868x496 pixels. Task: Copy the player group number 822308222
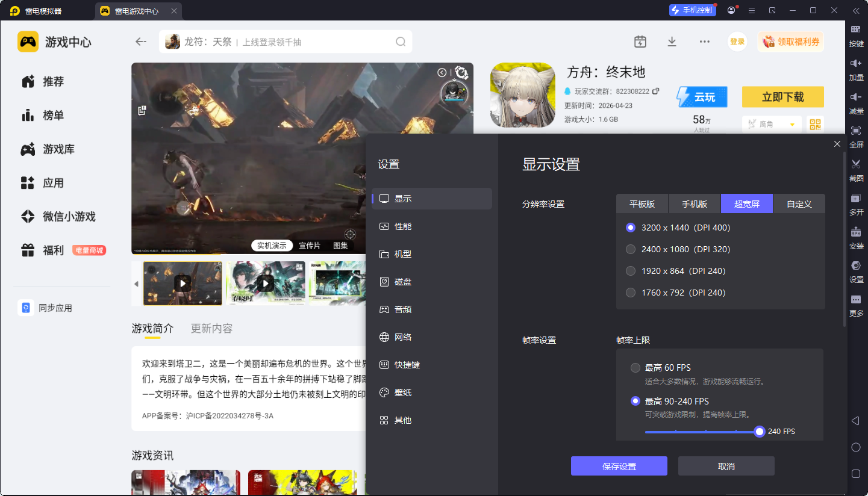click(x=656, y=91)
